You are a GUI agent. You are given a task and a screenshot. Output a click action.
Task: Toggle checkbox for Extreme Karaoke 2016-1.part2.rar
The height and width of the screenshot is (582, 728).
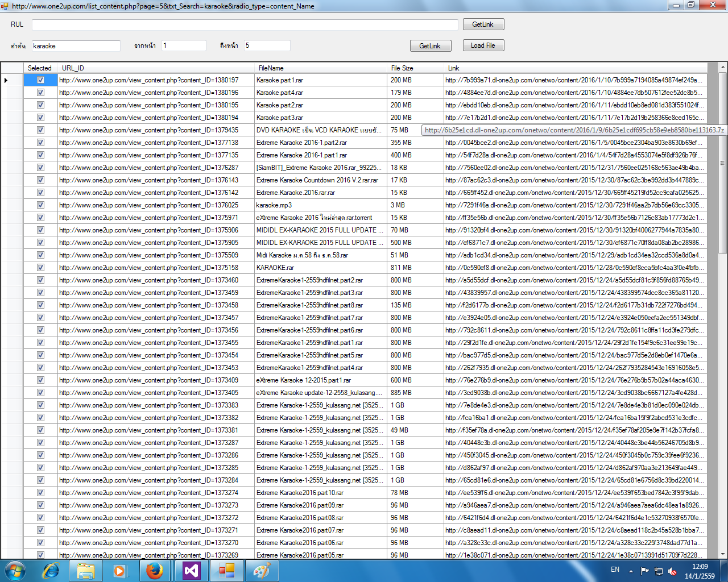(x=40, y=143)
